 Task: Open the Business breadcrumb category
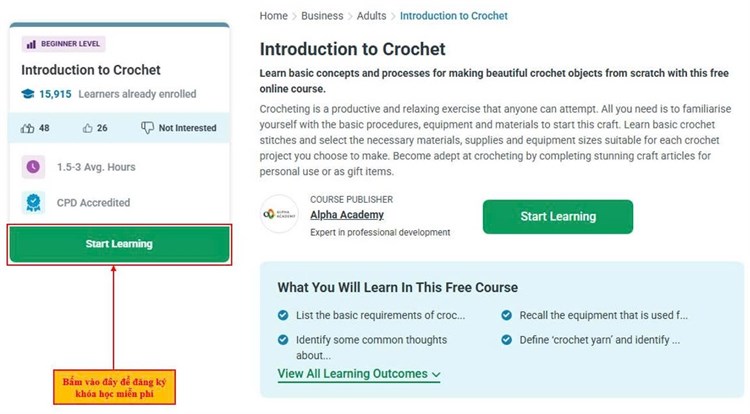pos(322,16)
